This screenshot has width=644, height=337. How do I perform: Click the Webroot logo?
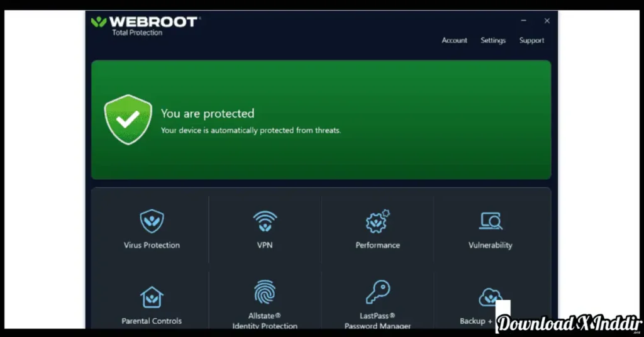click(x=146, y=22)
